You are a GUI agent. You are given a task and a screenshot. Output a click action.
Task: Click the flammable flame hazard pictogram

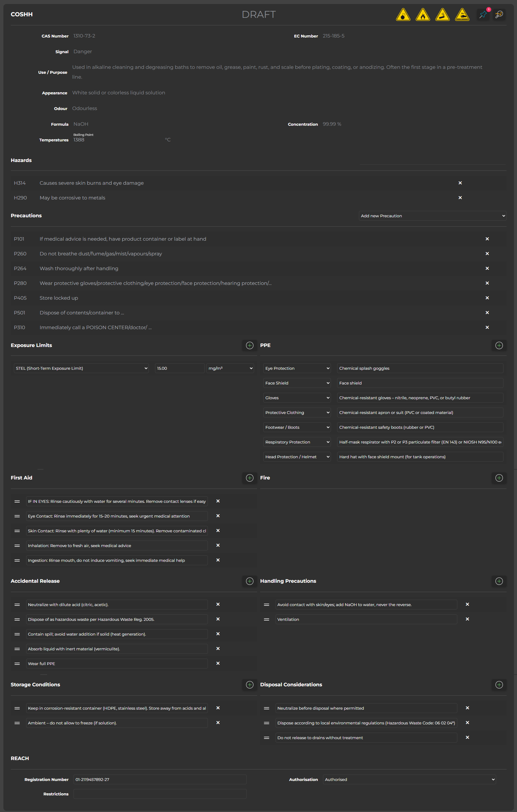pos(423,15)
